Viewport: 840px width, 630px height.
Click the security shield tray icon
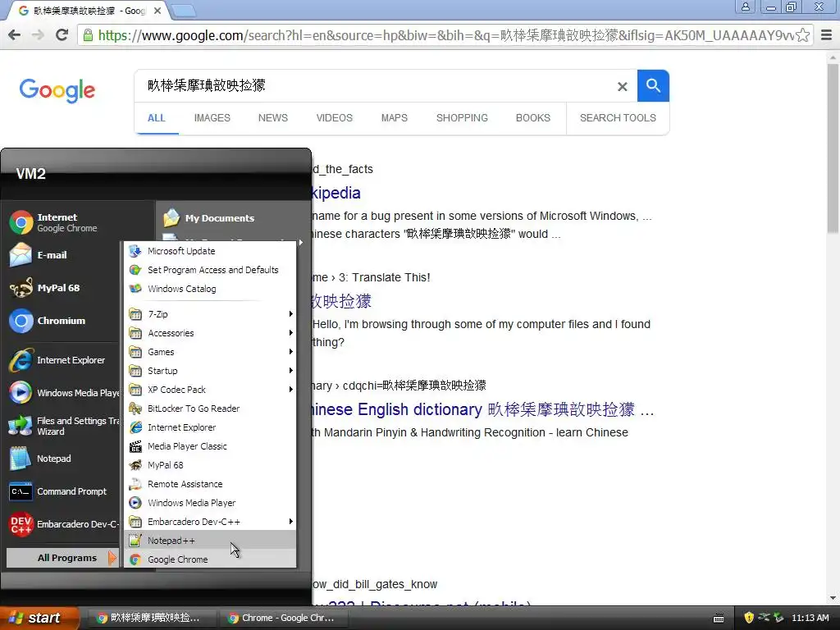coord(749,618)
